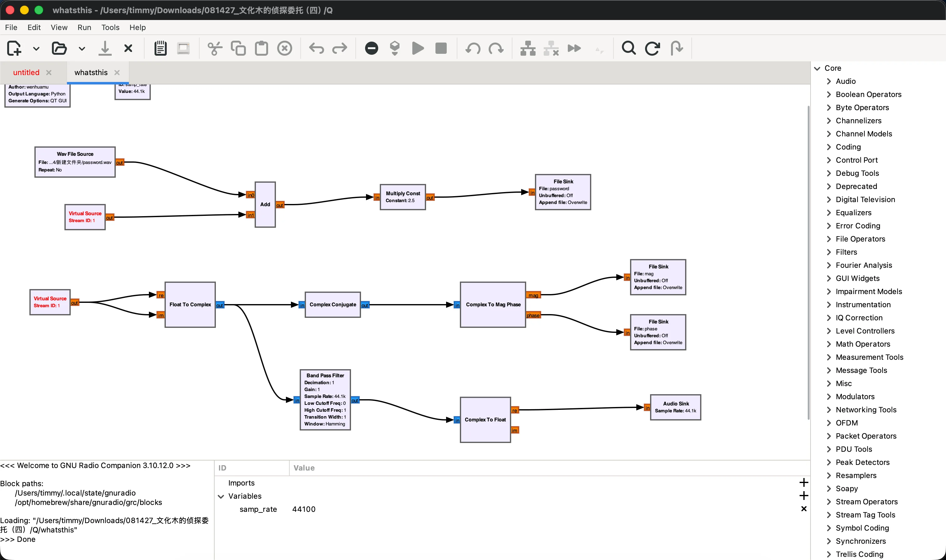Collapse the Core tree node
The width and height of the screenshot is (946, 560).
[817, 68]
